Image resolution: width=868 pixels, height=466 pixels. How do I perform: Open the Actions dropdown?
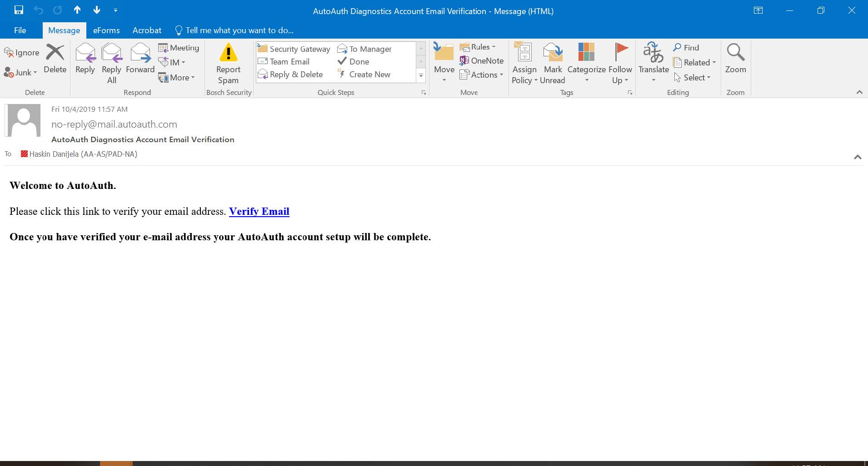[481, 75]
